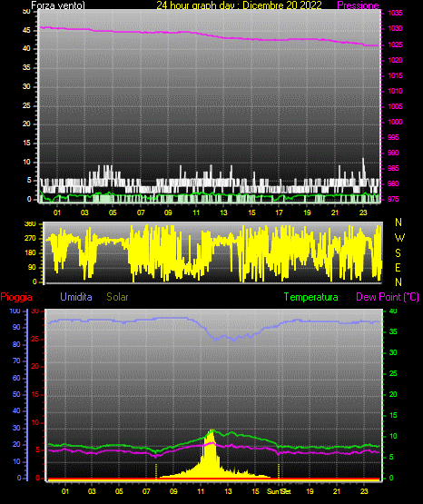
Task: Click the 270 wind direction axis value
Action: click(x=30, y=239)
